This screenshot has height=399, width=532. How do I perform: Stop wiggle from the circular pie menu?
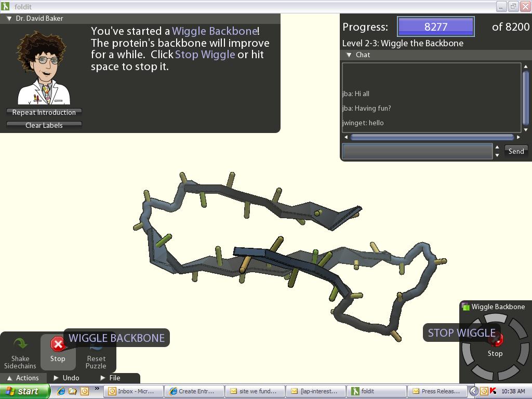(x=495, y=341)
